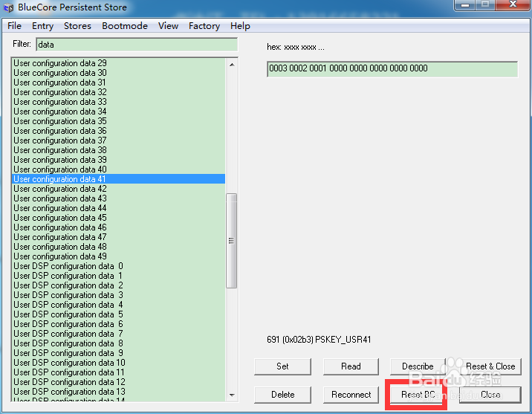The height and width of the screenshot is (414, 532).
Task: Select 'User configuration data 30'
Action: 118,73
